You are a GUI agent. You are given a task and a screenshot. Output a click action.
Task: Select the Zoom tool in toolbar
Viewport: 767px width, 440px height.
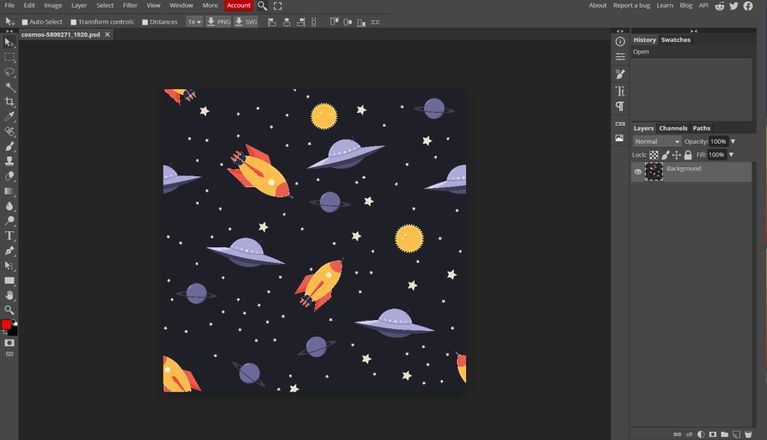click(10, 310)
